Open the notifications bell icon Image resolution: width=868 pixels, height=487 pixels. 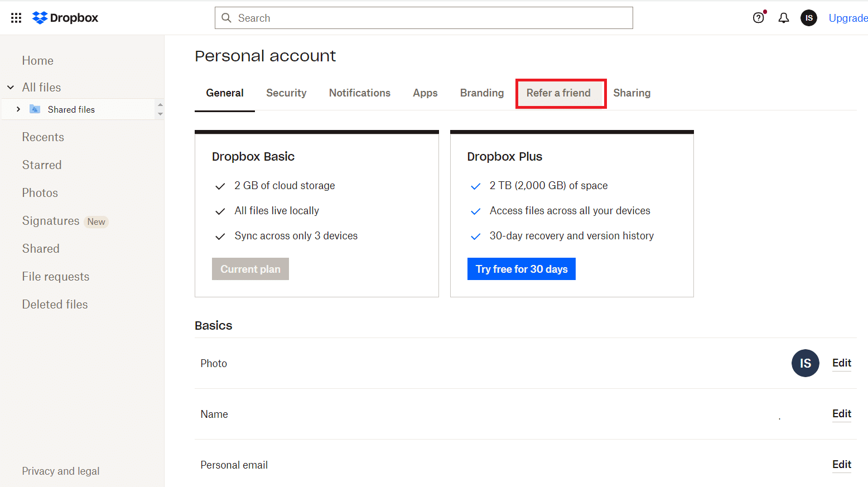pos(784,18)
